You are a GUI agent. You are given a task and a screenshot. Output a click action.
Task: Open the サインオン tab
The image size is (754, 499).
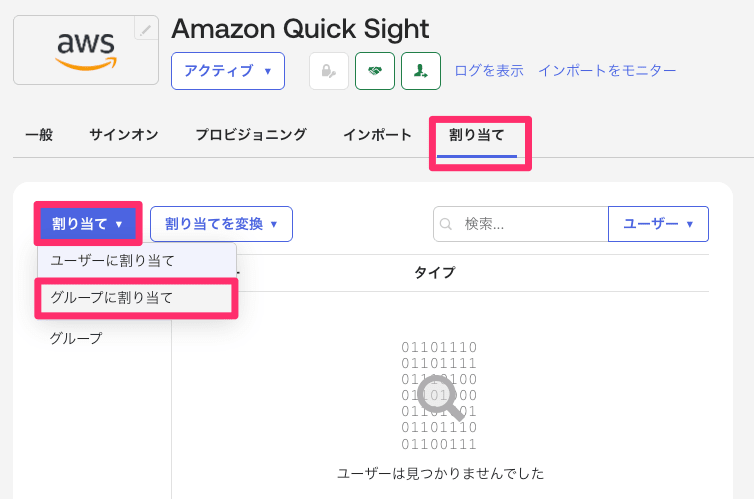pyautogui.click(x=124, y=134)
